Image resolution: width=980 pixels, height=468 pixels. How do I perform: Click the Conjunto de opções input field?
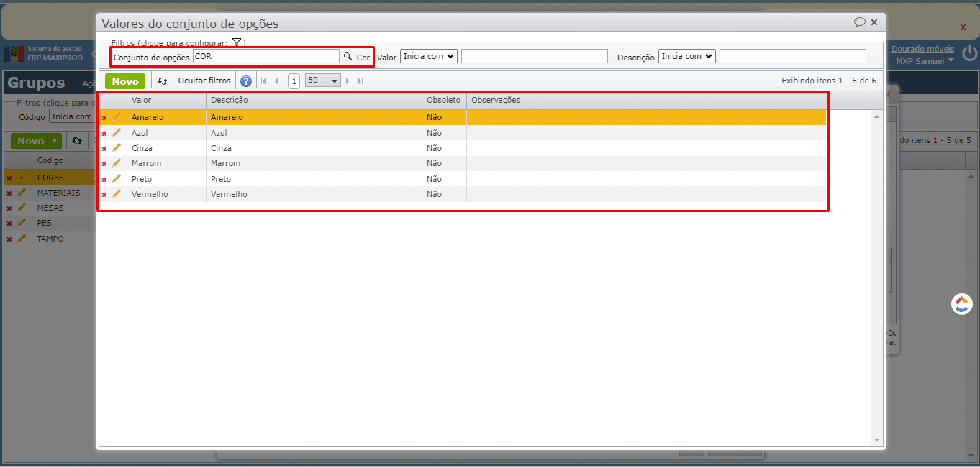coord(266,56)
